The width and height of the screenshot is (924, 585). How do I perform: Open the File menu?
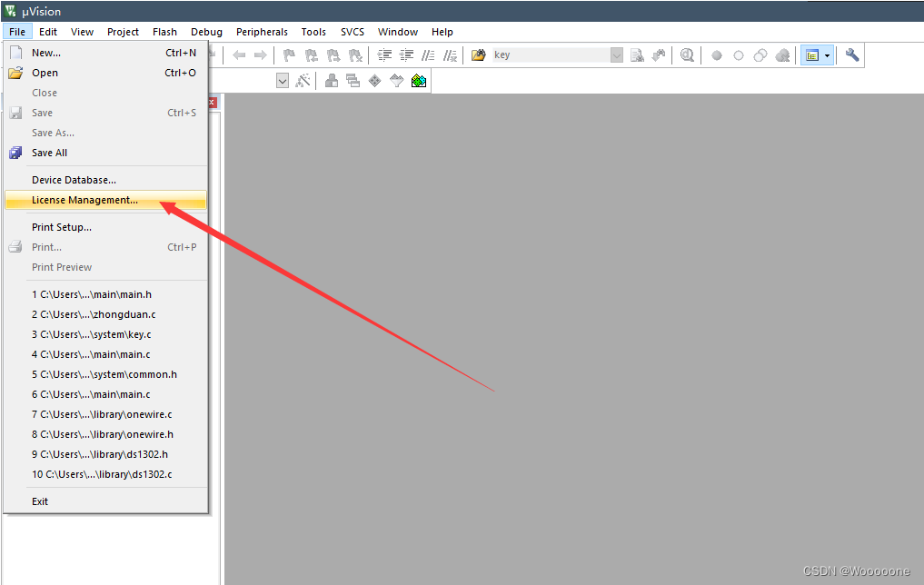coord(17,32)
